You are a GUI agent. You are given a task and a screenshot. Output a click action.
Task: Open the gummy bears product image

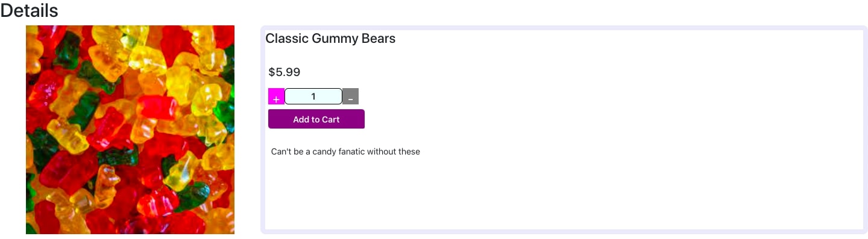pos(130,130)
